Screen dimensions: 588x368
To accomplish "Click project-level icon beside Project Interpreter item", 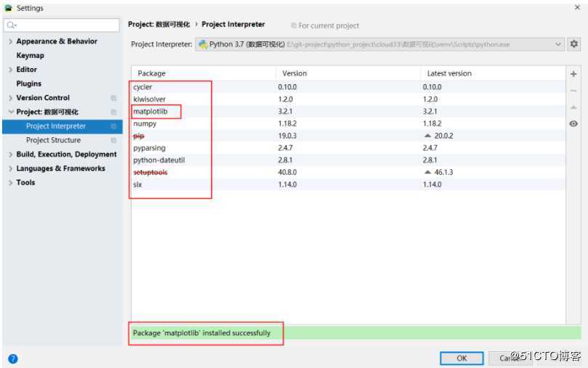I will pyautogui.click(x=113, y=126).
